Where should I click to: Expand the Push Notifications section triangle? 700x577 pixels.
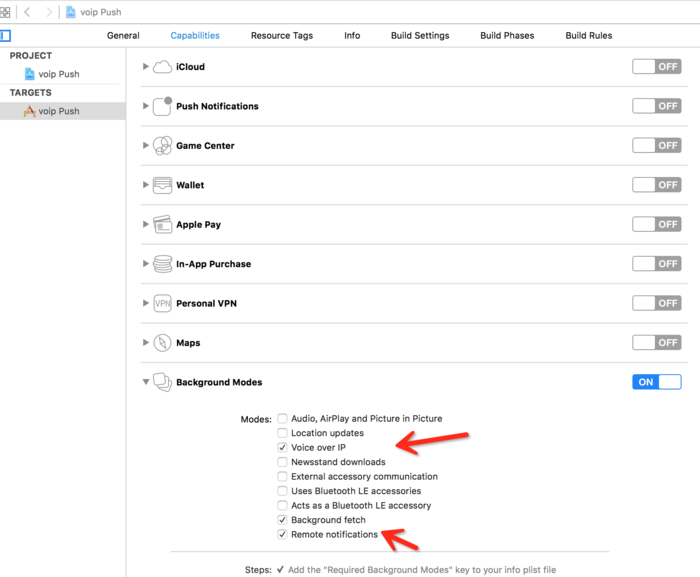pos(146,106)
